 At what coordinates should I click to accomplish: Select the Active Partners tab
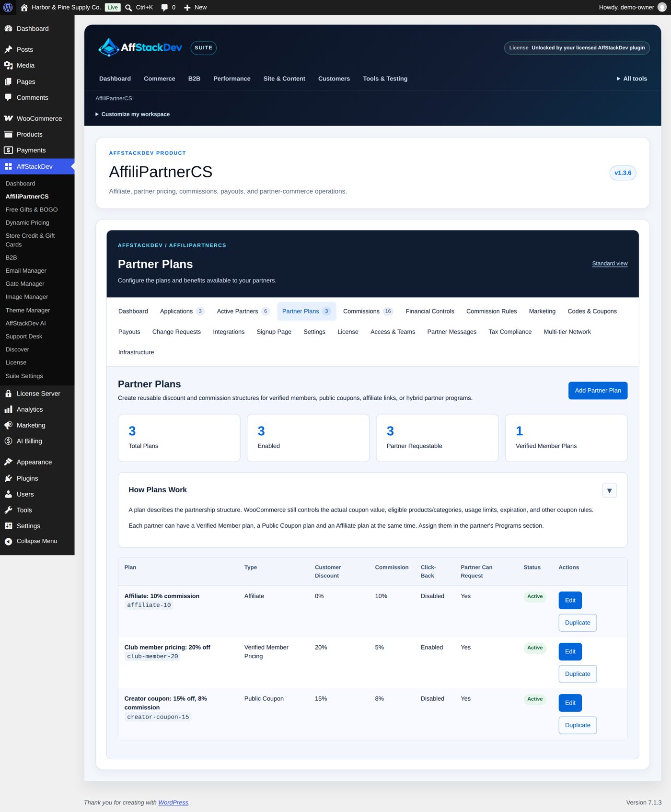coord(243,311)
